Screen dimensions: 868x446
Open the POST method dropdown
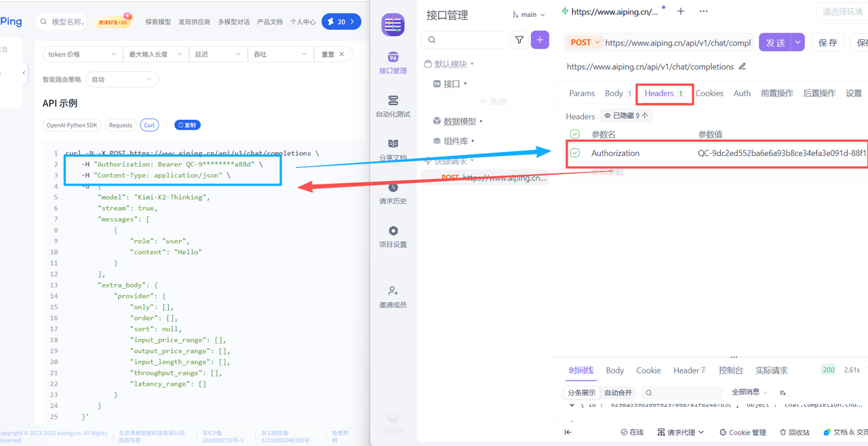585,42
